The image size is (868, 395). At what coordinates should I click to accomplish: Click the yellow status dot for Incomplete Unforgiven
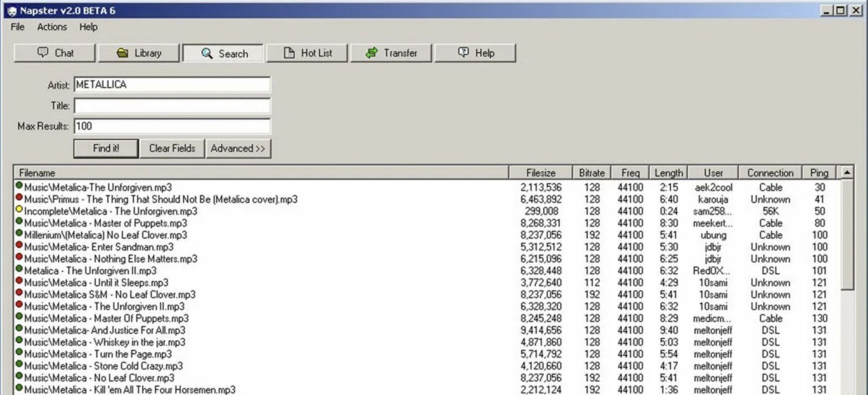click(19, 210)
